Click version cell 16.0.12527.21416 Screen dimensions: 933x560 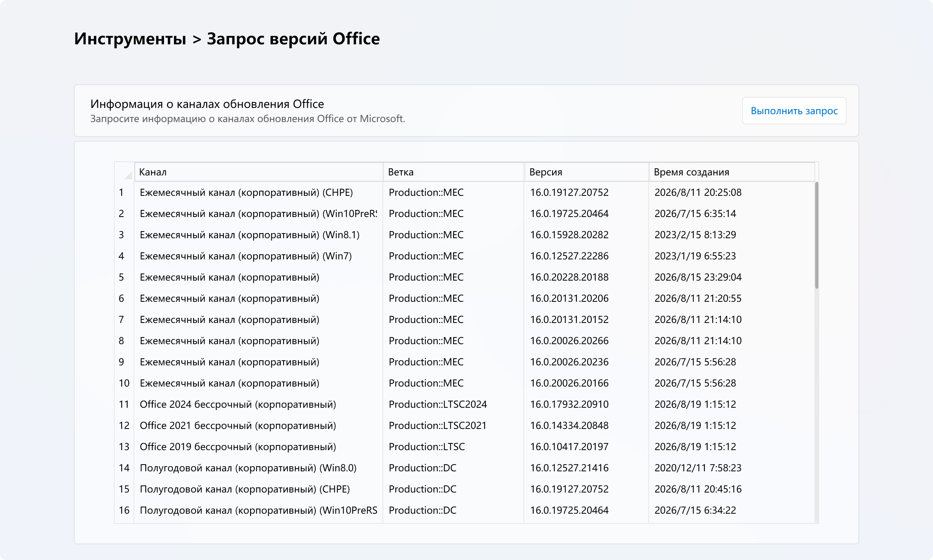(586, 468)
